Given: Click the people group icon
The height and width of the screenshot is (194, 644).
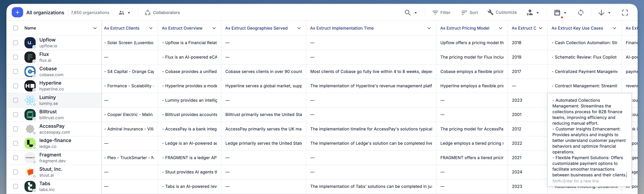Looking at the screenshot, I should click(121, 13).
